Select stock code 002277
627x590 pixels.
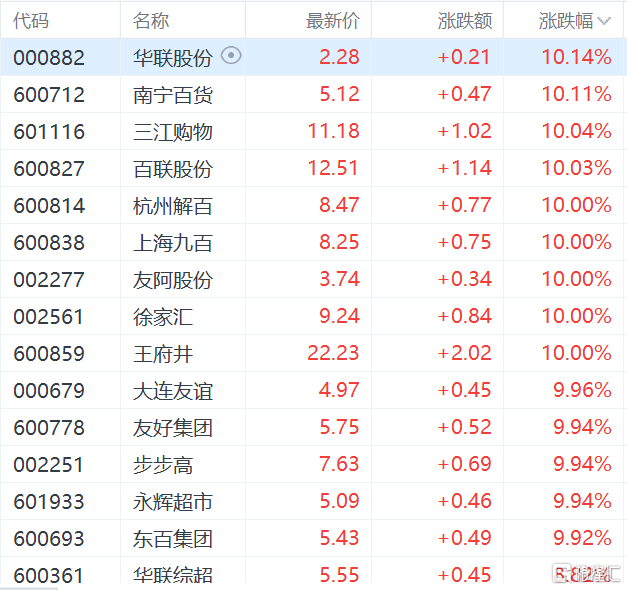click(49, 280)
